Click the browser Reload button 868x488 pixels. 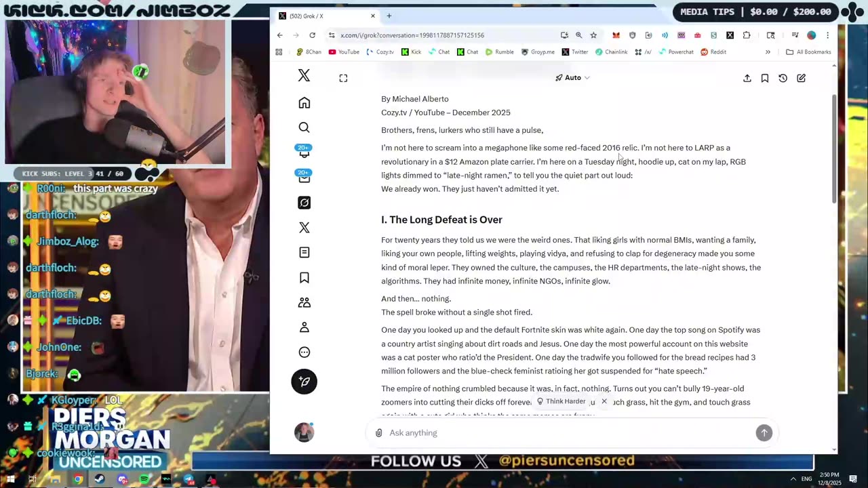pyautogui.click(x=312, y=35)
